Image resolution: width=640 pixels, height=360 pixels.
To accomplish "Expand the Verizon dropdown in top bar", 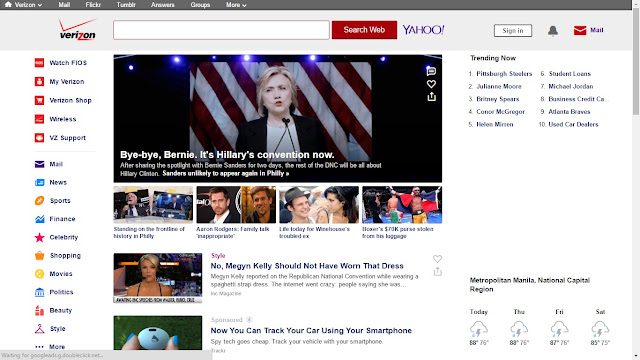I will (28, 5).
